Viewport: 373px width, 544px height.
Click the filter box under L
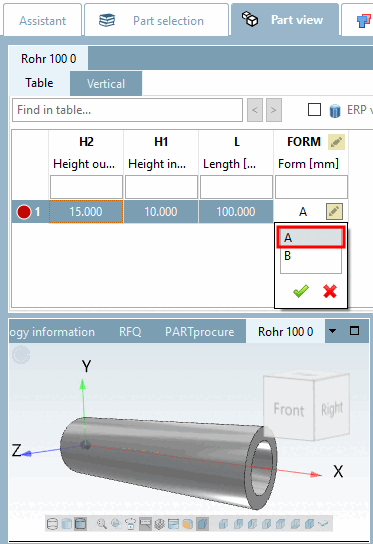point(236,187)
